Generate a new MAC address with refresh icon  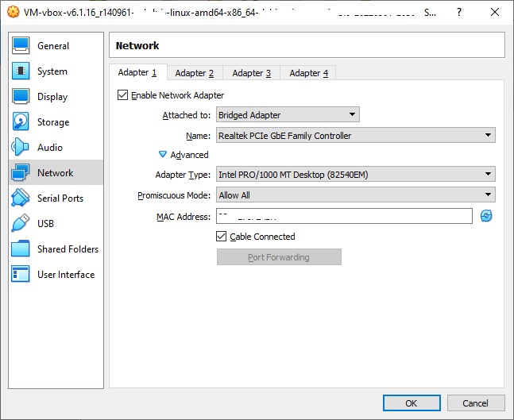(486, 216)
